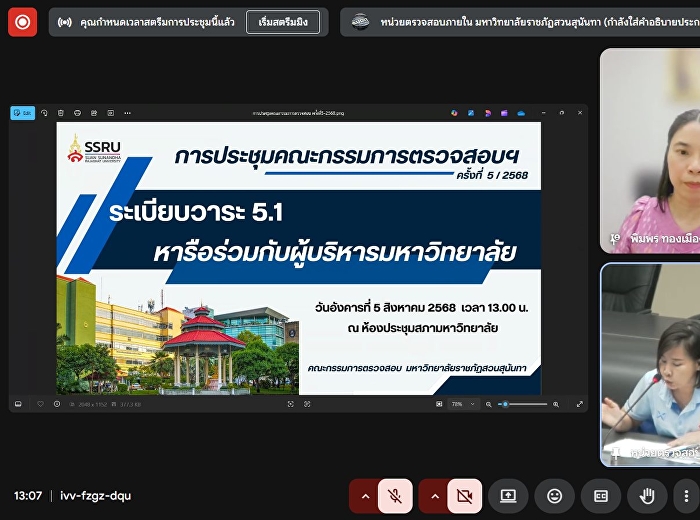Click scan text icon in Photos bottom bar

[291, 404]
